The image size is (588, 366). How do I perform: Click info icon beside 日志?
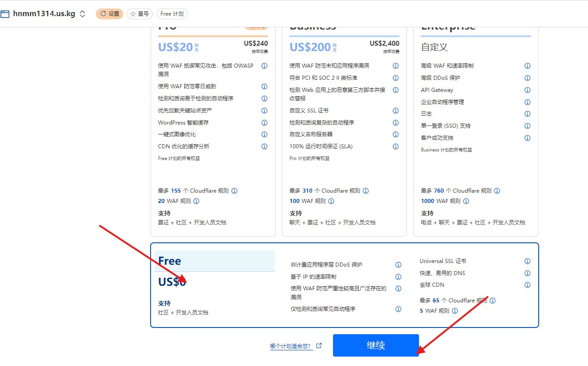[527, 114]
